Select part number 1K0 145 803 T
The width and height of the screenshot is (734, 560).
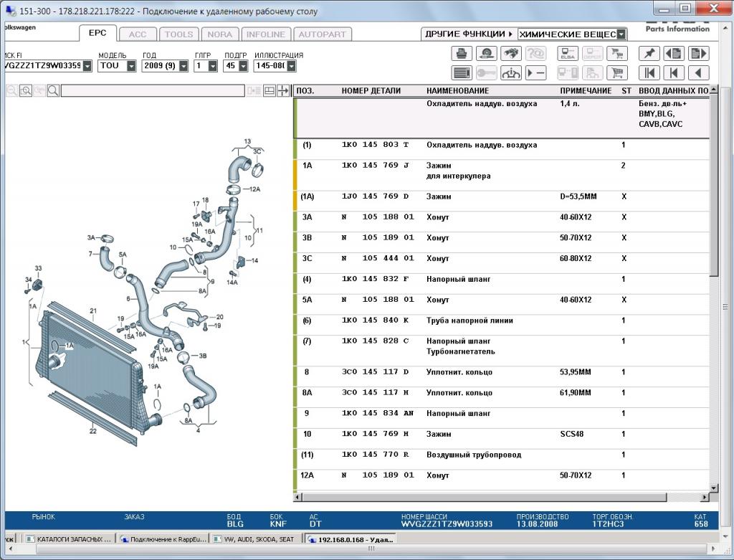(x=375, y=145)
